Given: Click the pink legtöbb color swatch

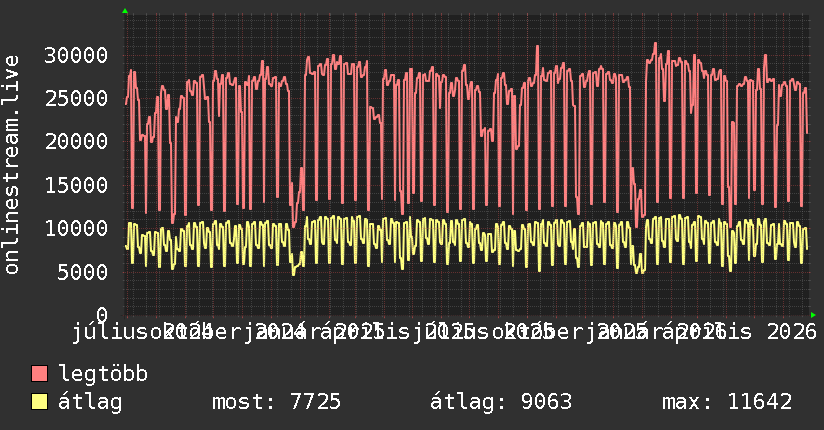Looking at the screenshot, I should [39, 374].
